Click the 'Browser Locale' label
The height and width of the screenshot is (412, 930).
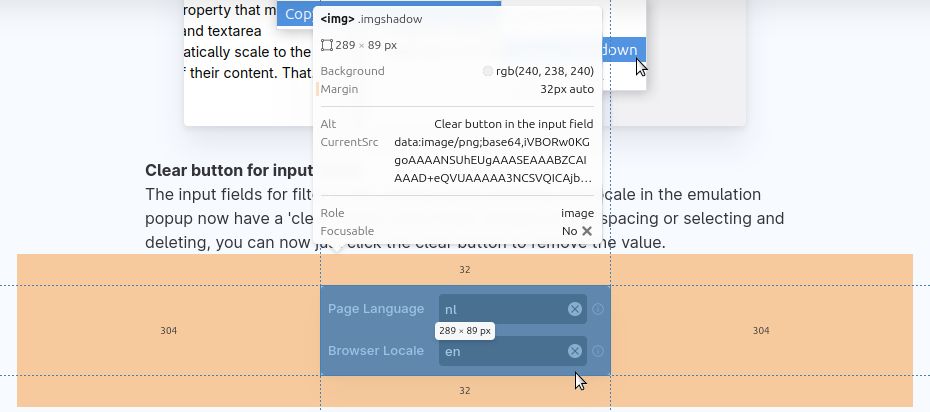tap(376, 351)
